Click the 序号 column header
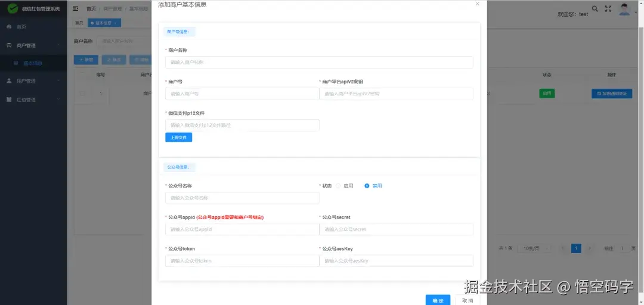This screenshot has height=305, width=644. click(101, 74)
